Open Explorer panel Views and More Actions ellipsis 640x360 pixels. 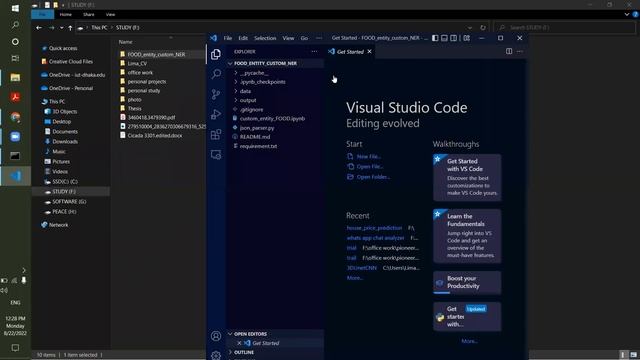tap(314, 51)
